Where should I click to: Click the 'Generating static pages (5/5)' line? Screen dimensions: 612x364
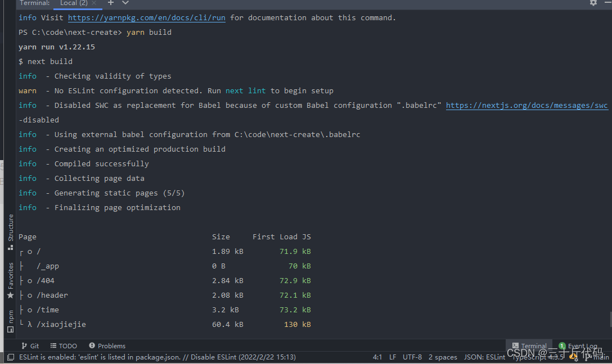(101, 193)
